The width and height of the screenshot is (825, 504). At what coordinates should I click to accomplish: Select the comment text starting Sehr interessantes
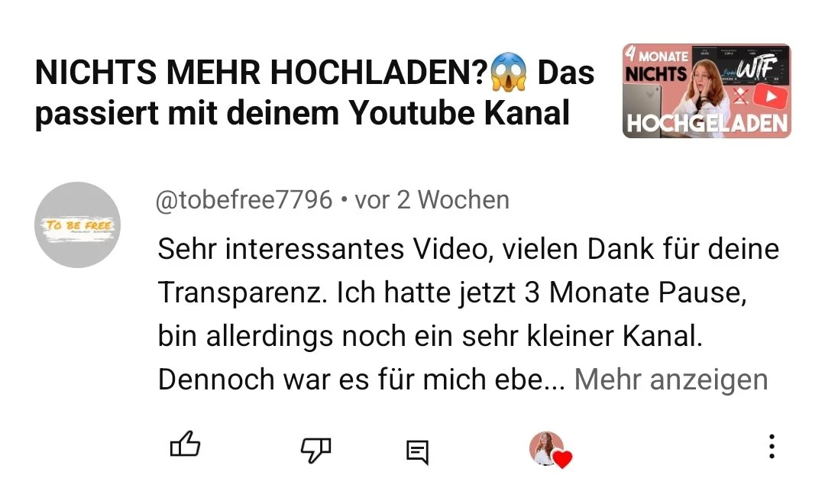(x=468, y=314)
